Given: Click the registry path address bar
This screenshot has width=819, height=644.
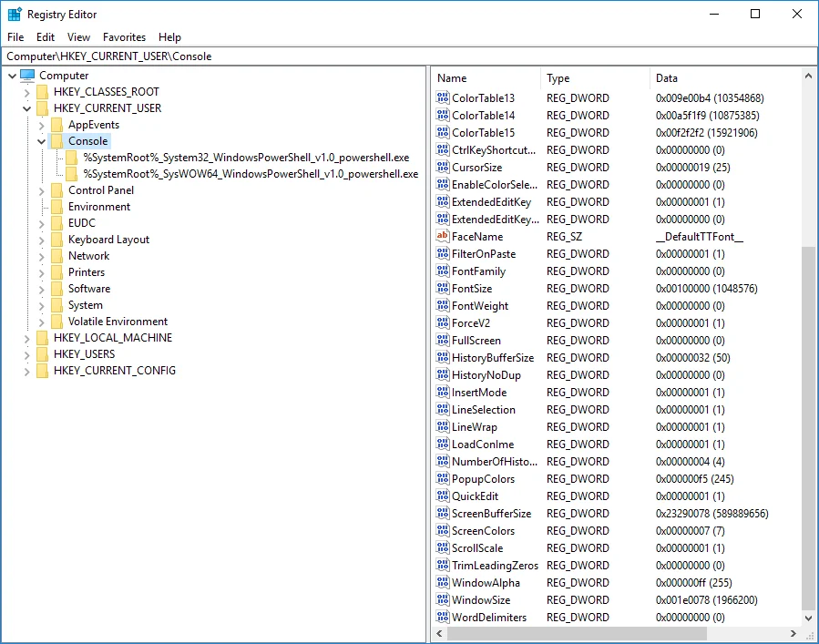Looking at the screenshot, I should click(409, 56).
